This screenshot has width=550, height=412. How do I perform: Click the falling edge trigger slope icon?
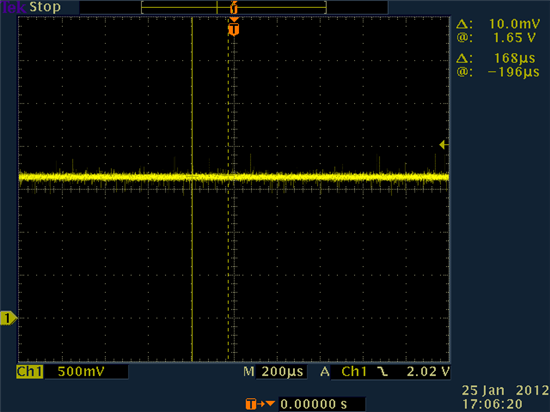point(382,372)
